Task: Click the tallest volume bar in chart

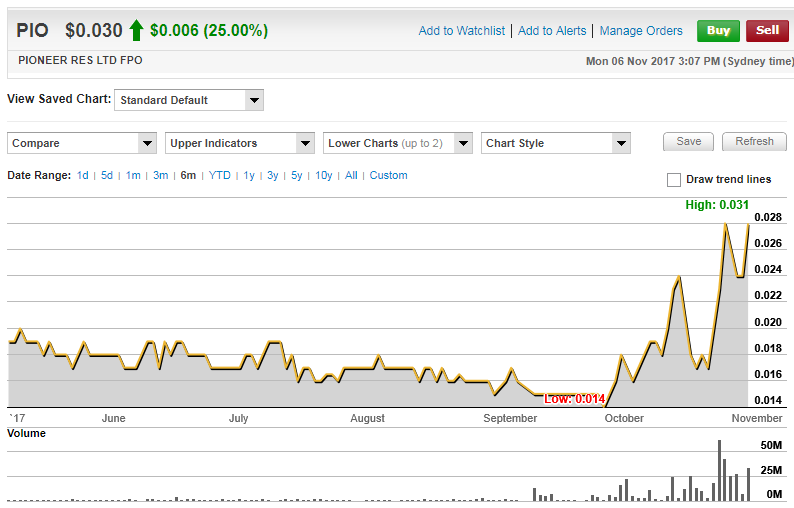Action: [x=719, y=471]
